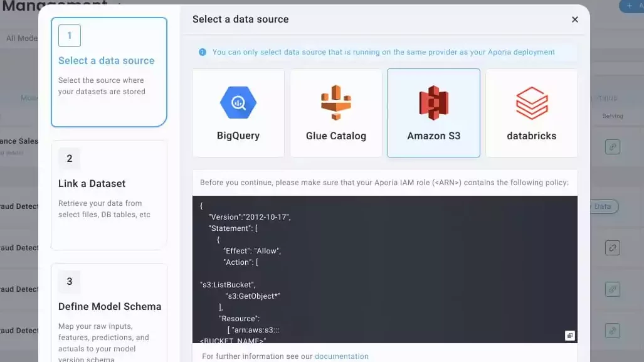Click the Data button in the background page
This screenshot has height=362, width=644.
pos(604,206)
